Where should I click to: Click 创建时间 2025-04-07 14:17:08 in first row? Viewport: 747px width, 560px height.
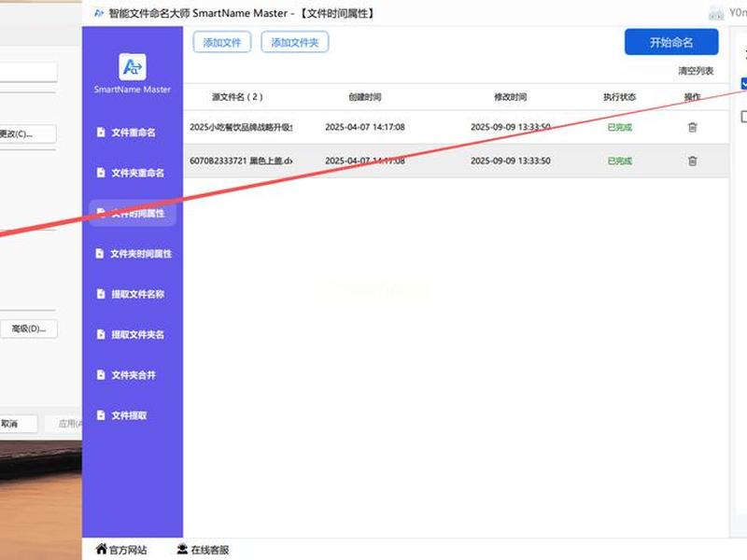(365, 127)
